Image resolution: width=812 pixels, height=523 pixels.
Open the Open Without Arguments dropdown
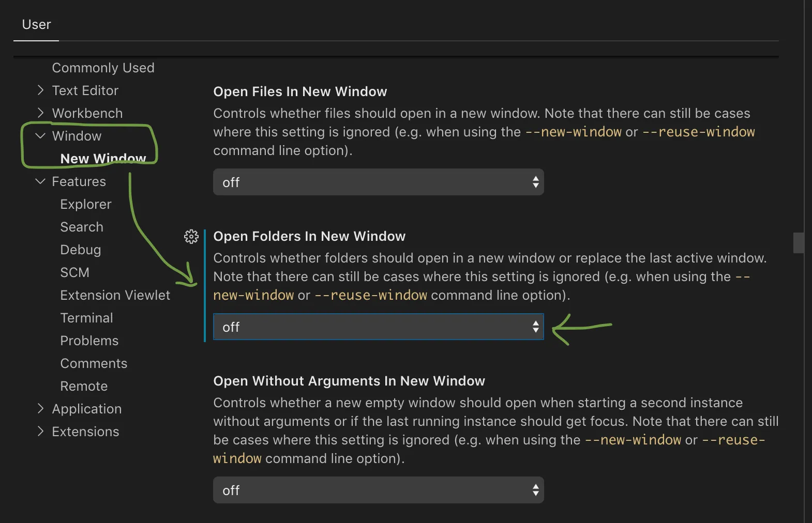(378, 490)
